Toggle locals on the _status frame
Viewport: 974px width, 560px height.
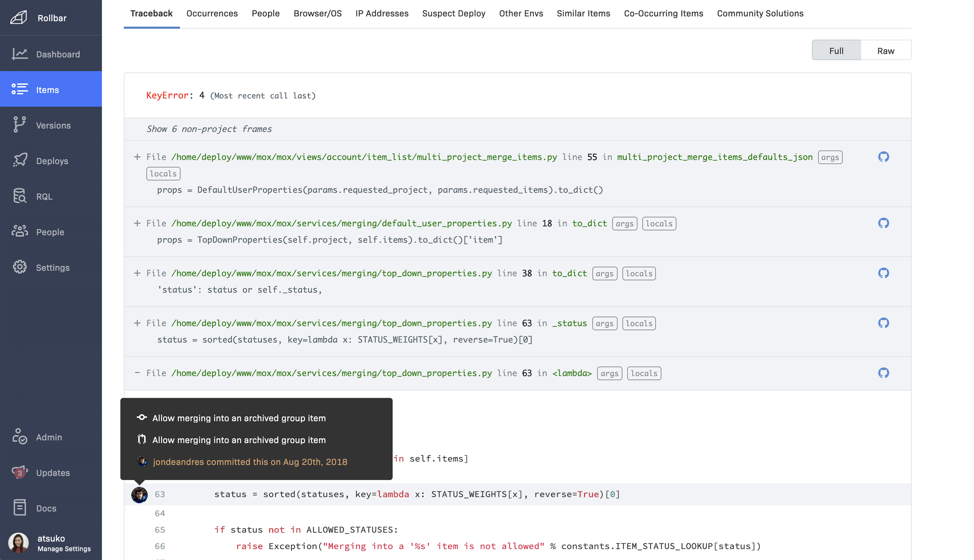point(639,323)
